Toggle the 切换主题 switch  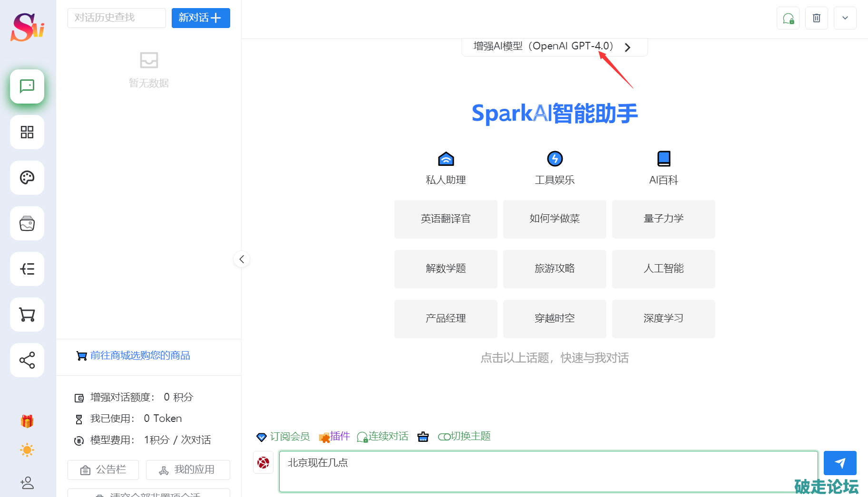464,436
